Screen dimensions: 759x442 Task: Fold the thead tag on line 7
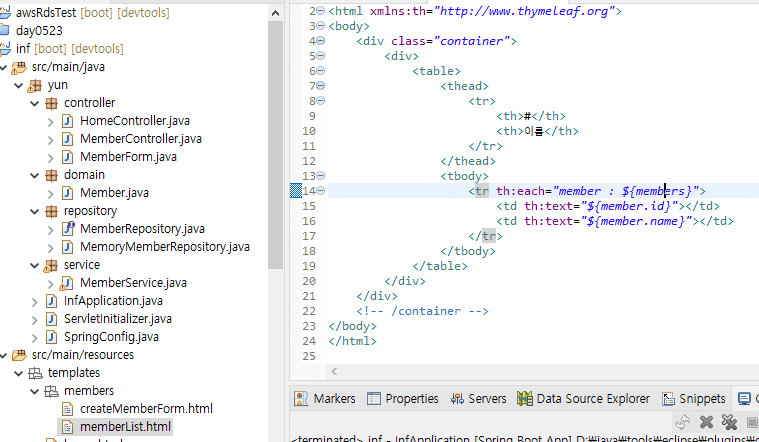click(320, 86)
